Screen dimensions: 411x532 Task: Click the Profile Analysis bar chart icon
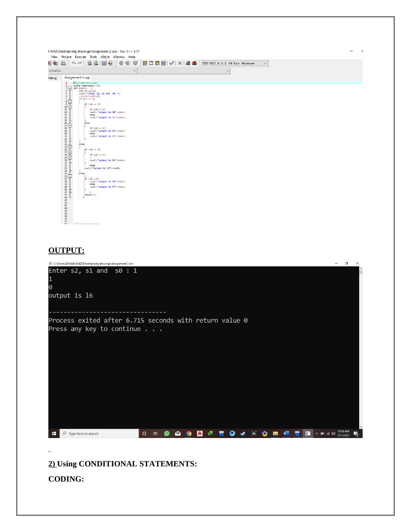point(188,63)
